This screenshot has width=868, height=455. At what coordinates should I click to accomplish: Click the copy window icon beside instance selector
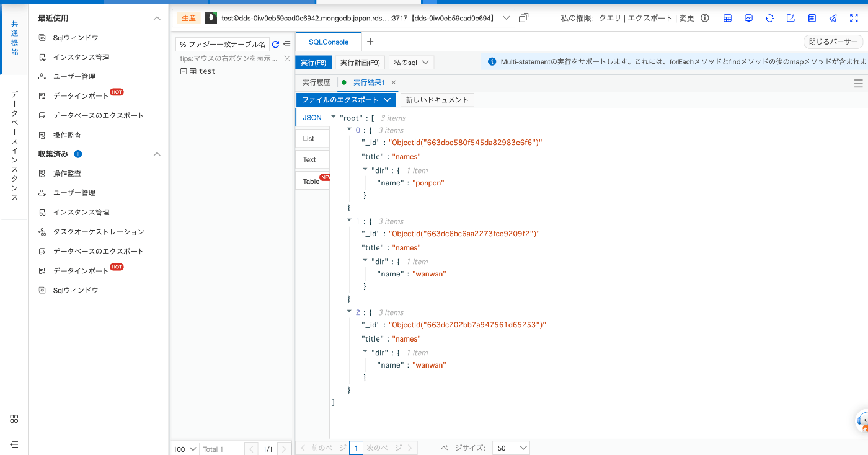click(x=523, y=18)
